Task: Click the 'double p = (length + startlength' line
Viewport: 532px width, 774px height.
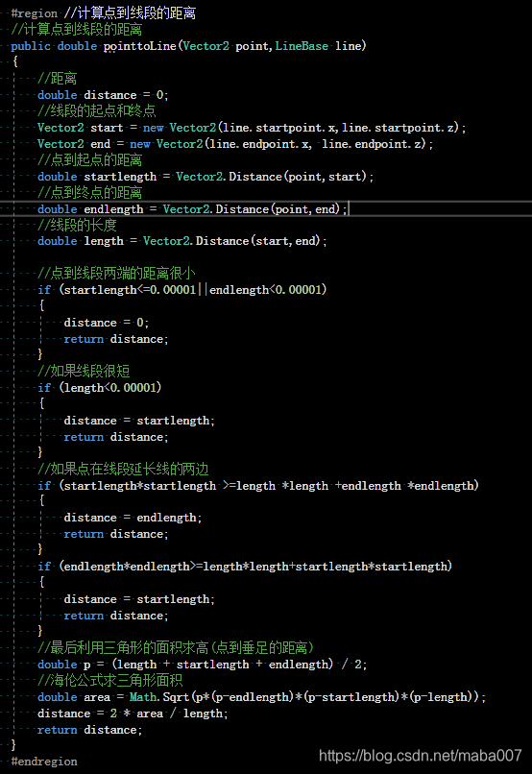Action: (x=203, y=665)
